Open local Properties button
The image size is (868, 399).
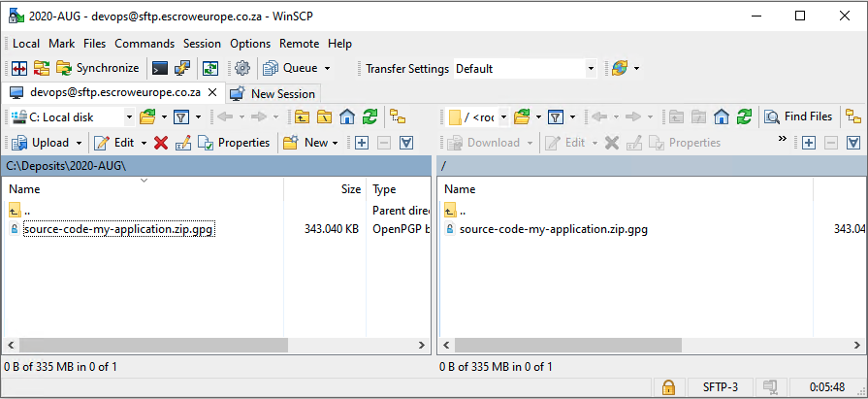pos(234,143)
